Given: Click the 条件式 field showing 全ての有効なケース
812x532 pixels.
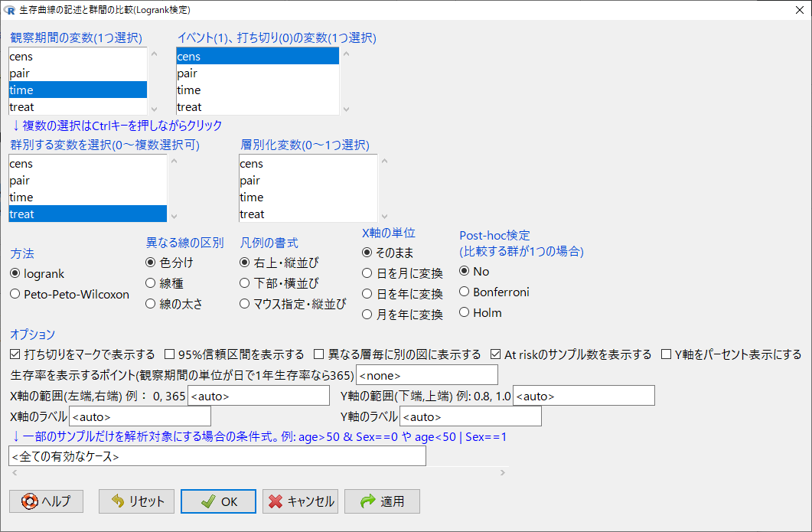Looking at the screenshot, I should [x=214, y=455].
